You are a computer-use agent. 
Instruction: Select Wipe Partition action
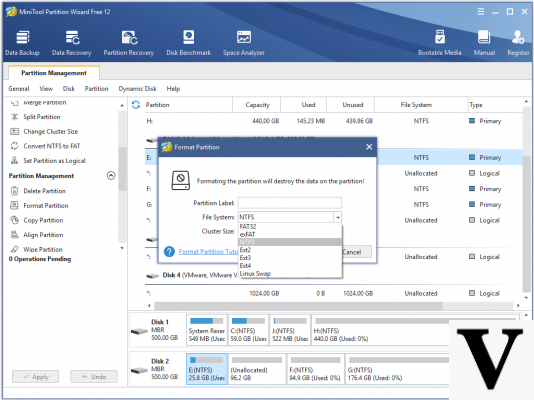(43, 249)
